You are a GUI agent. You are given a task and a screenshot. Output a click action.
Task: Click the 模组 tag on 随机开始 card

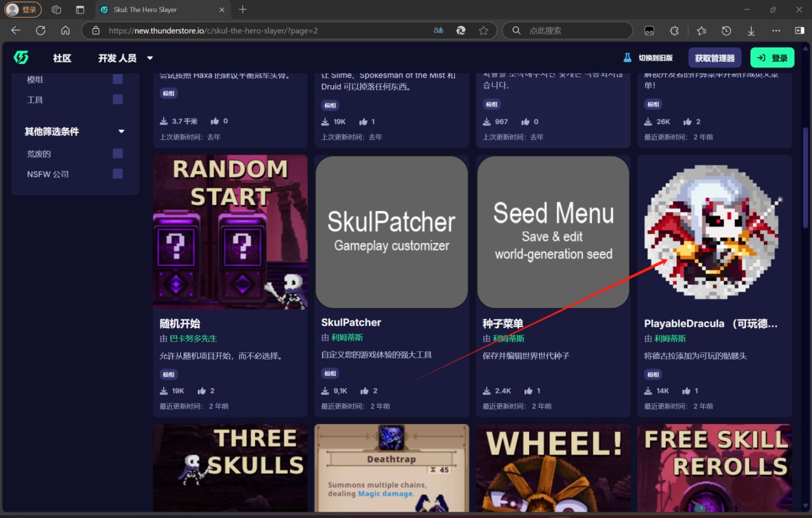(168, 374)
